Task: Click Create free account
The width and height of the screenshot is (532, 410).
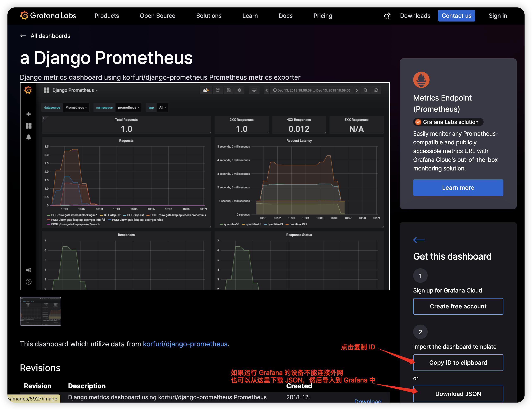Action: tap(458, 306)
